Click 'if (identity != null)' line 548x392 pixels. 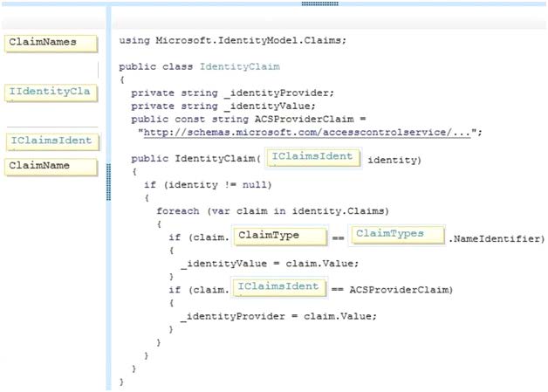pyautogui.click(x=208, y=185)
